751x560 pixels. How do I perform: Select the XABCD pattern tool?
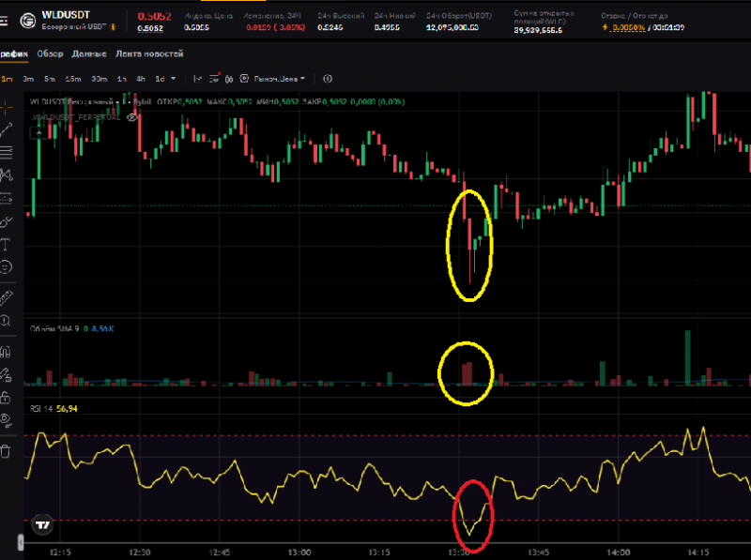[x=6, y=175]
